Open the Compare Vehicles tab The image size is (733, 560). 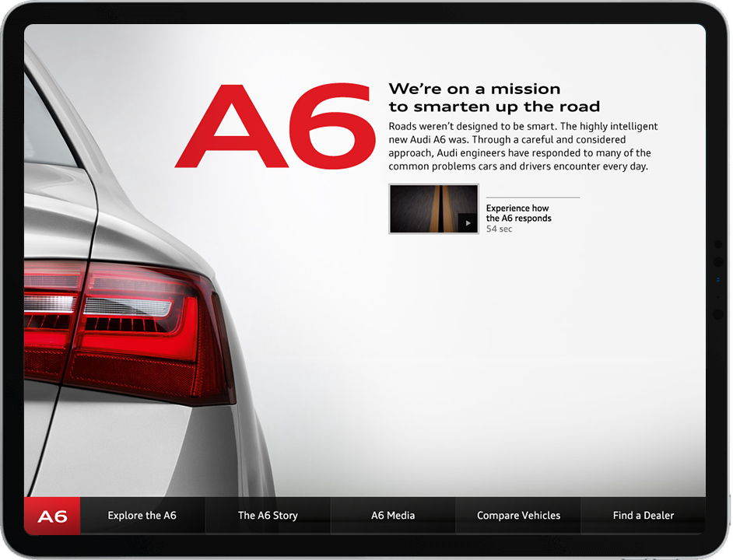point(518,516)
